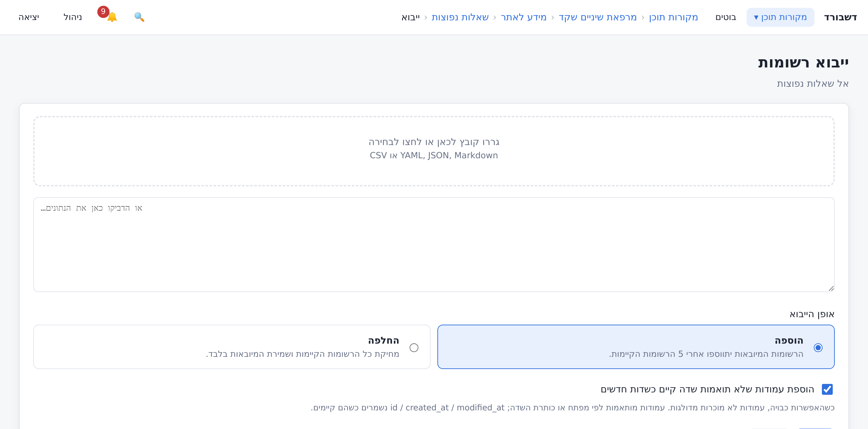Select the הוספה import mode radio
The height and width of the screenshot is (429, 868).
tap(818, 348)
